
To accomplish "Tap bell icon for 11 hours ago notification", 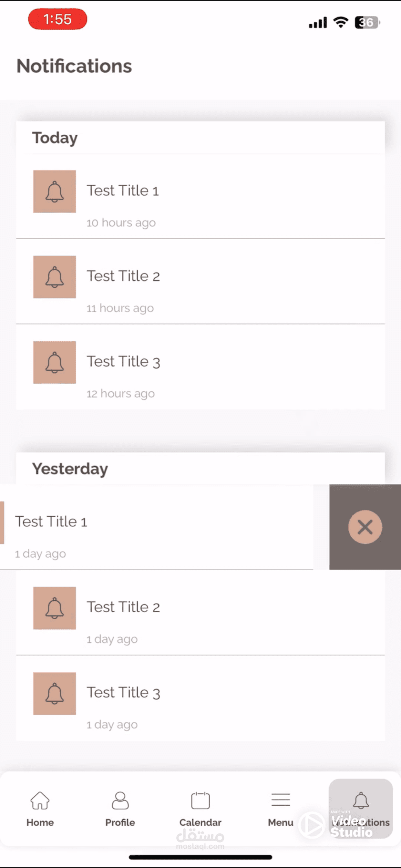I will pyautogui.click(x=55, y=277).
